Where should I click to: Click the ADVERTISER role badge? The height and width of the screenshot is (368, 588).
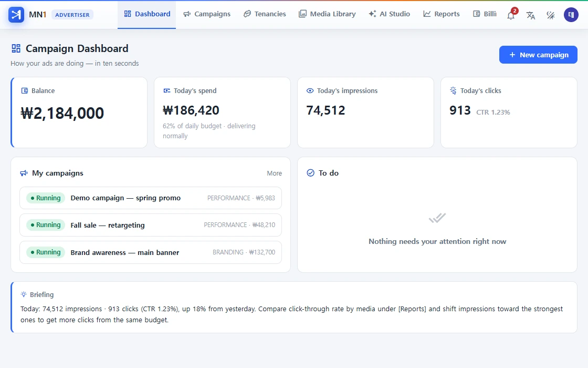[72, 15]
